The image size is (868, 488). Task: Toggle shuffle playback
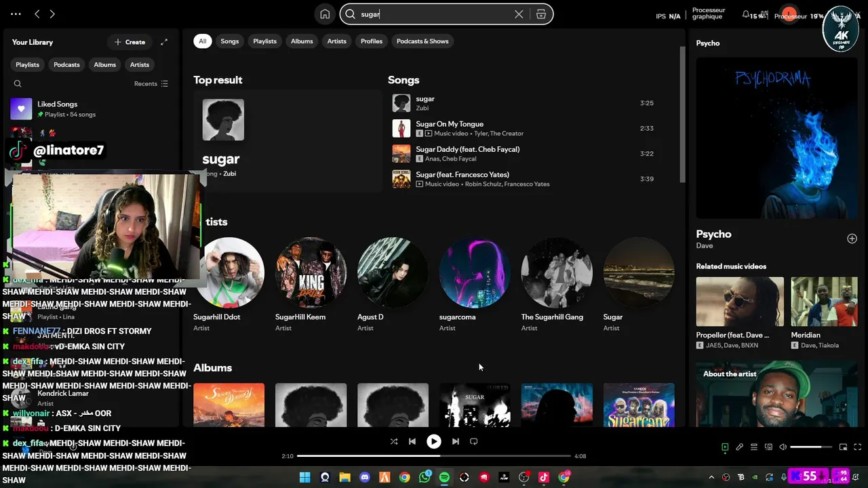click(x=394, y=441)
